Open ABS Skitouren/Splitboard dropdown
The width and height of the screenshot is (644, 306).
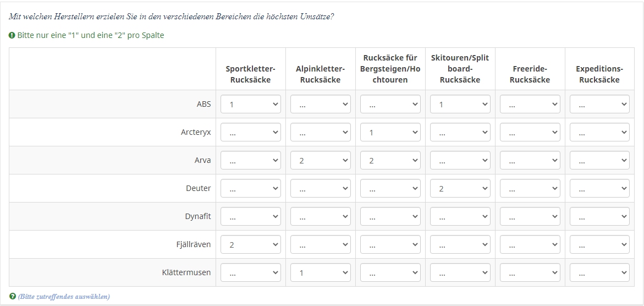(x=460, y=104)
